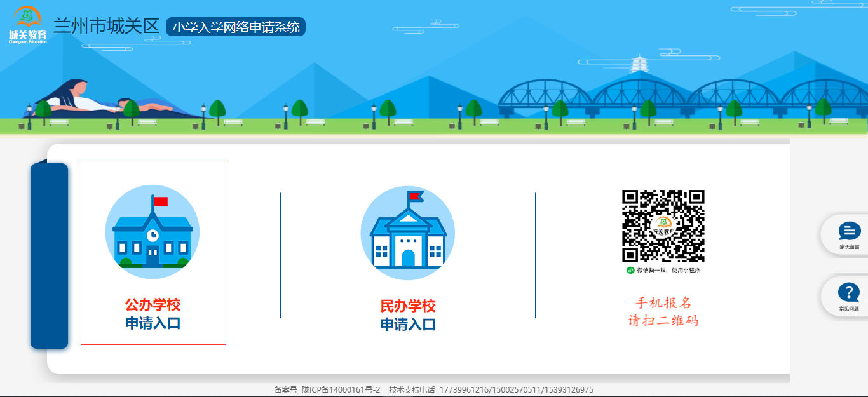Click the technical support phone numbers
Viewport: 868px width, 397px height.
(517, 390)
